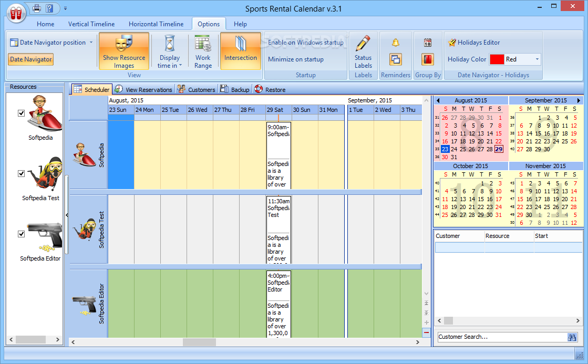
Task: Uncheck the Softpedia Test resource checkbox
Action: coord(22,173)
